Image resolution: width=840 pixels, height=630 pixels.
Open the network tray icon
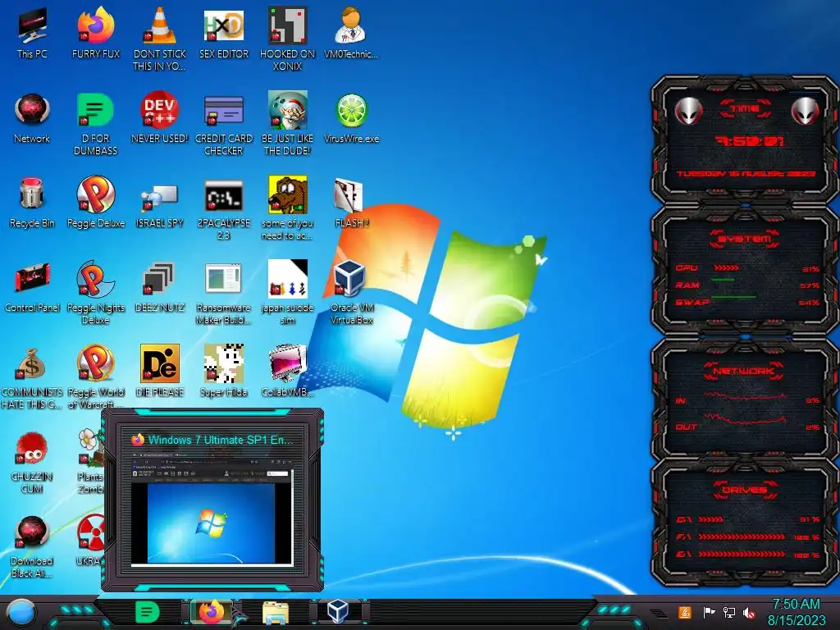coord(729,612)
